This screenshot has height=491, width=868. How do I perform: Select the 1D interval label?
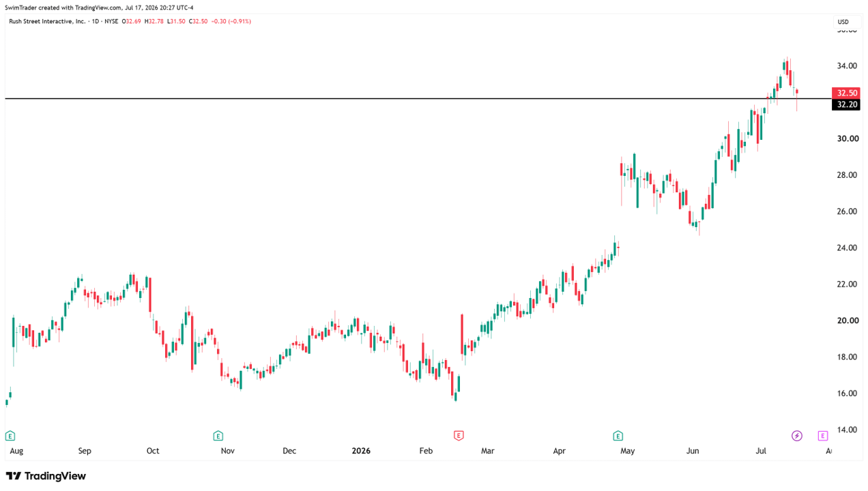[x=95, y=21]
